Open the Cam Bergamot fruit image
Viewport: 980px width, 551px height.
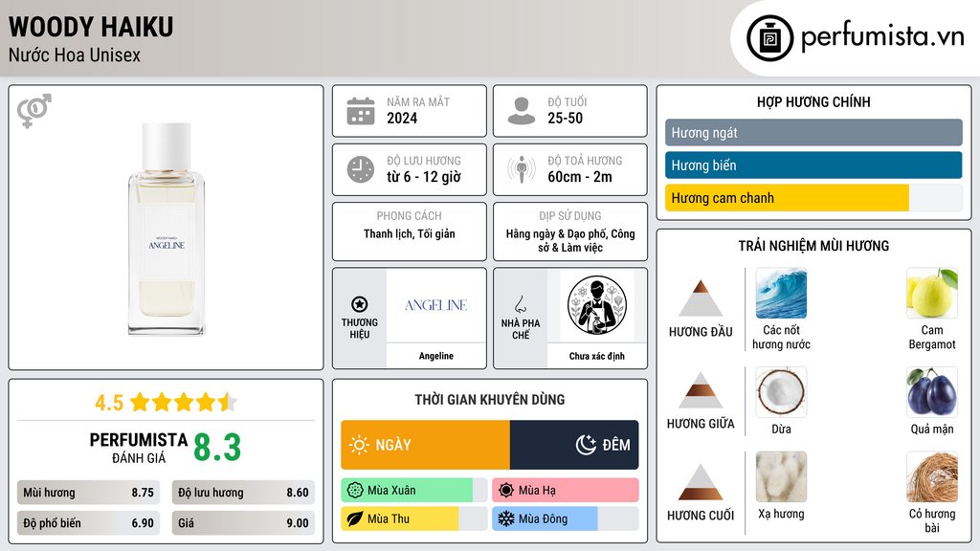point(932,293)
